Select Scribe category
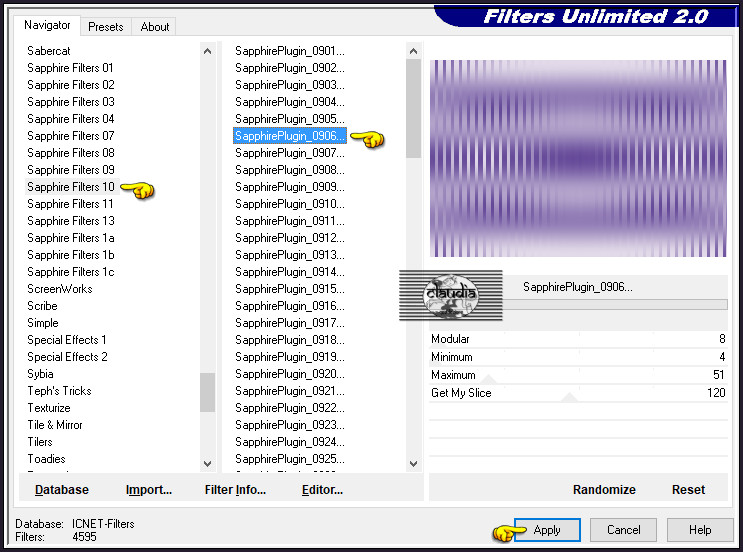The height and width of the screenshot is (552, 743). point(42,306)
